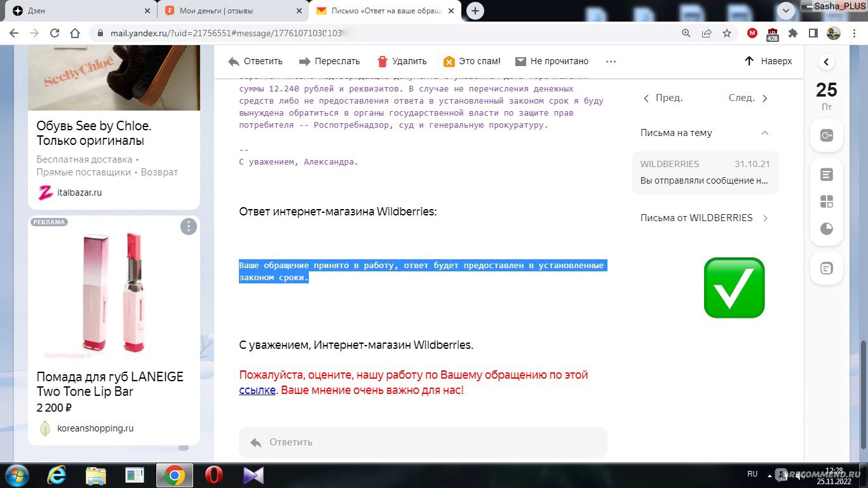The image size is (868, 488).
Task: Open Обувь See by Chloe ad title
Action: pyautogui.click(x=94, y=133)
